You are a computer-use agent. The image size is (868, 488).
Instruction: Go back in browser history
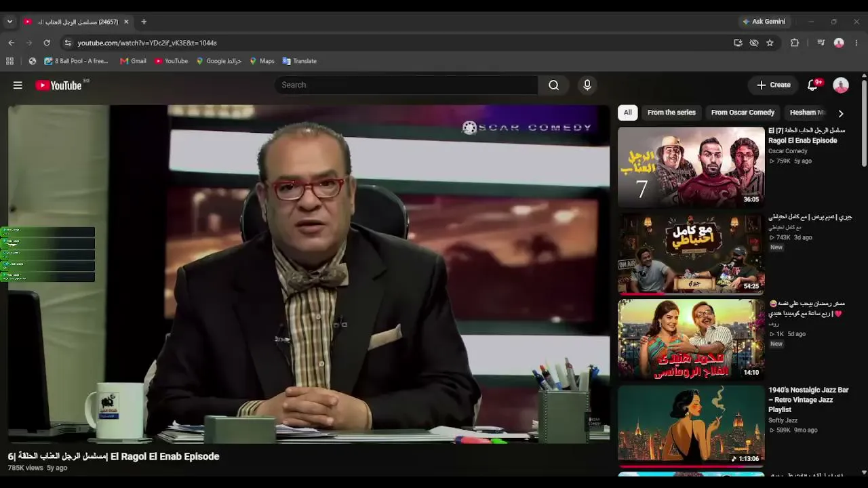12,43
